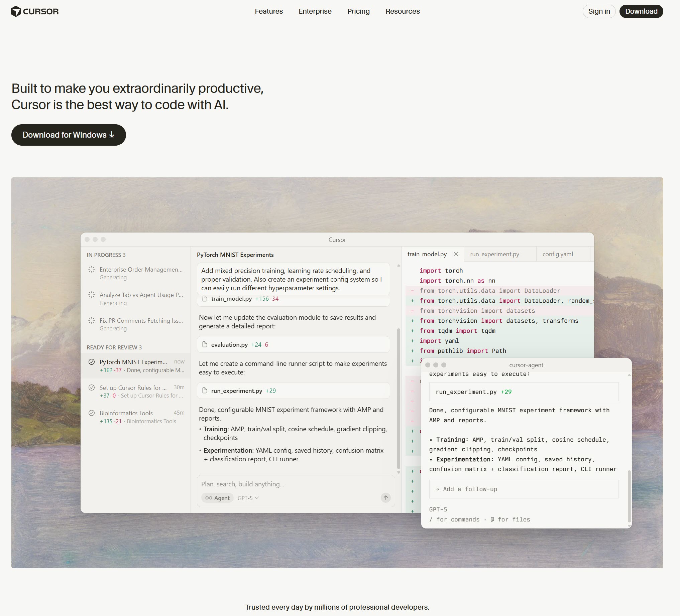
Task: Click GPT-5 label in cursor-agent window
Action: point(438,509)
